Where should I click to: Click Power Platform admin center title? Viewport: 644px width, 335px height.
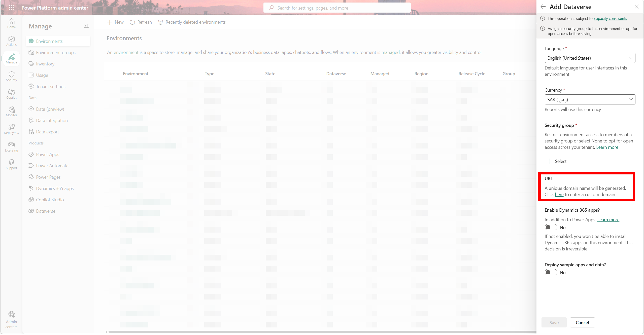tap(55, 8)
